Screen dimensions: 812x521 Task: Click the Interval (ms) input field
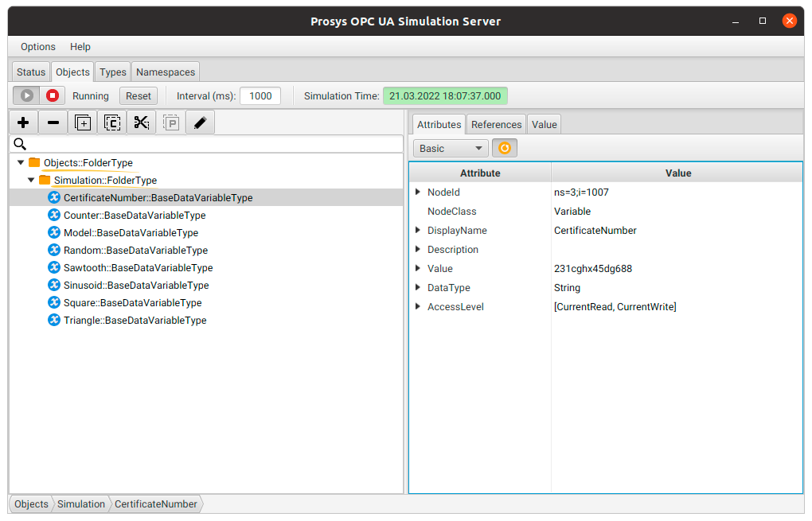click(x=260, y=95)
